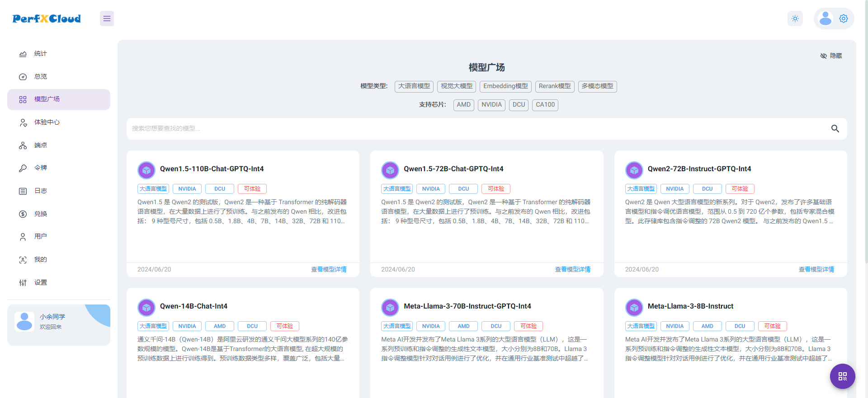
Task: Click Qwen2-72B-Instruct-GPTQ-Int4 model cube icon
Action: (x=634, y=170)
